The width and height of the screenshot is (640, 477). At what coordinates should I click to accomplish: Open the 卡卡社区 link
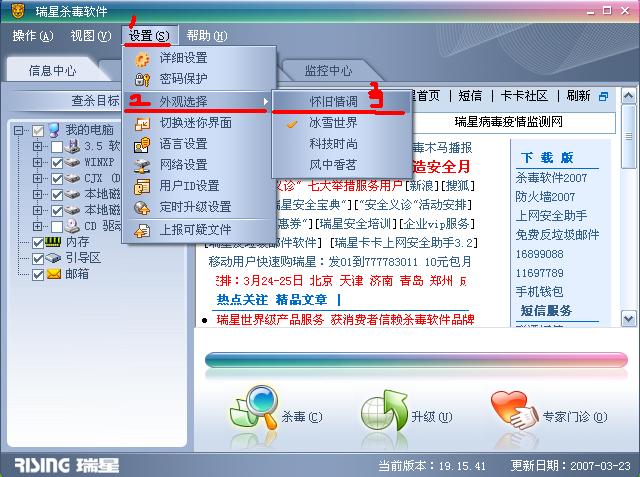pos(524,96)
